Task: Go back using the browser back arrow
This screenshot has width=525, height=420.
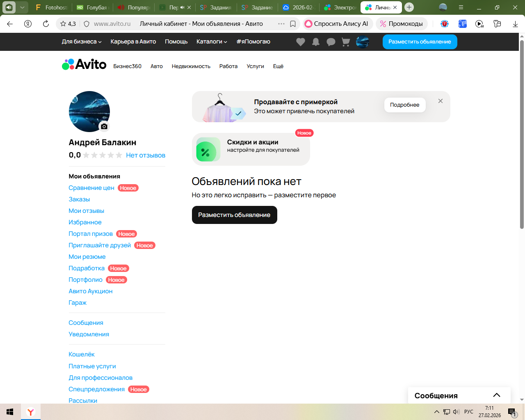Action: (10, 24)
